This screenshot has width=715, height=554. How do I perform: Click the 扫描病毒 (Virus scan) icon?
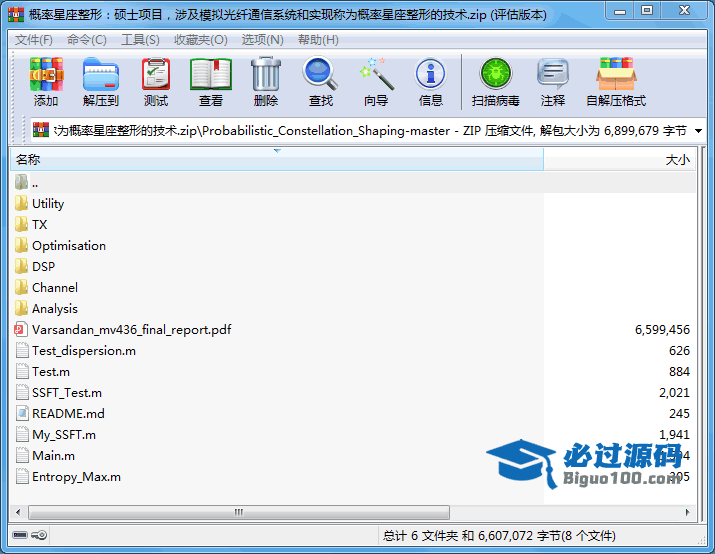click(x=496, y=73)
